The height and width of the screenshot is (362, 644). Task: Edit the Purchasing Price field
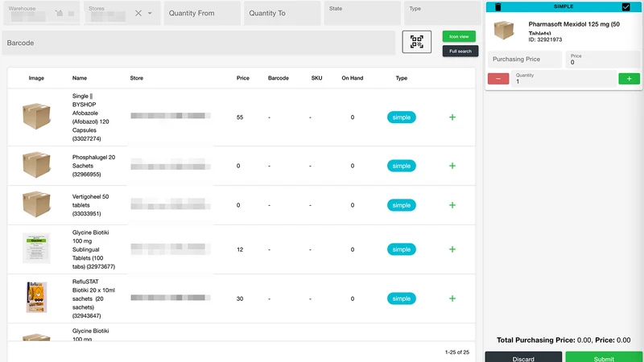pyautogui.click(x=525, y=60)
